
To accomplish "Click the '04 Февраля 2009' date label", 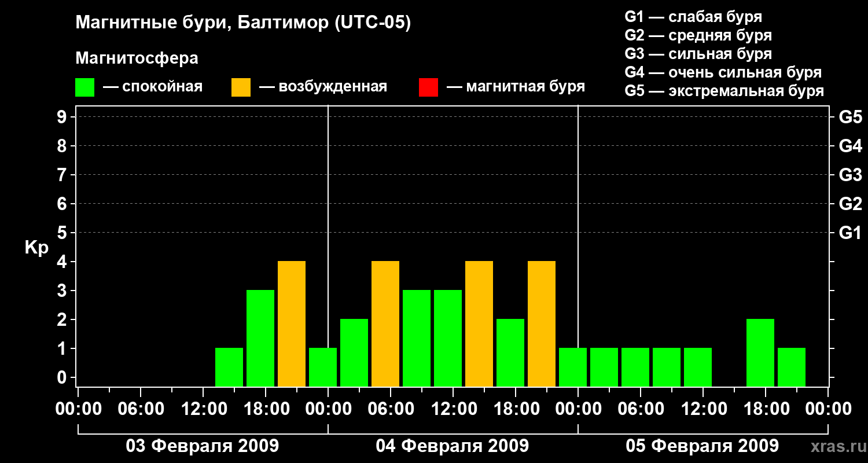I will coord(453,446).
